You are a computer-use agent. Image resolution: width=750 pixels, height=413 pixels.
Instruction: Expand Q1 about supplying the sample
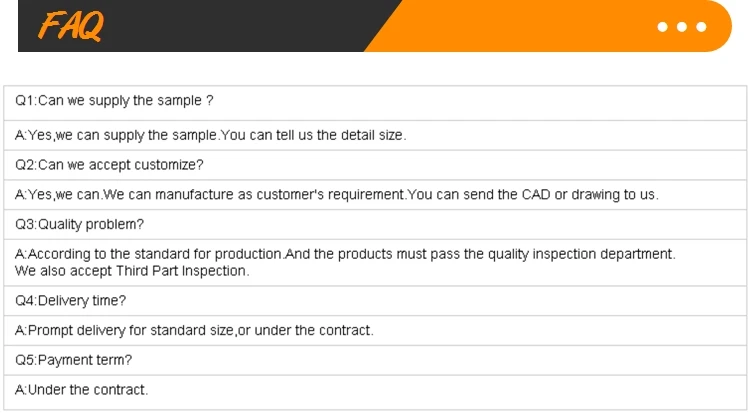115,101
